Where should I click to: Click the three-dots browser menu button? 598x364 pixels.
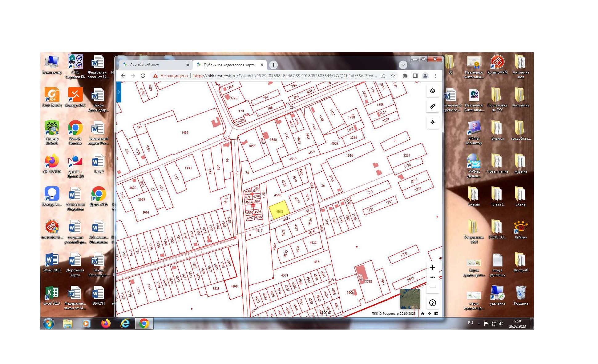pos(434,76)
